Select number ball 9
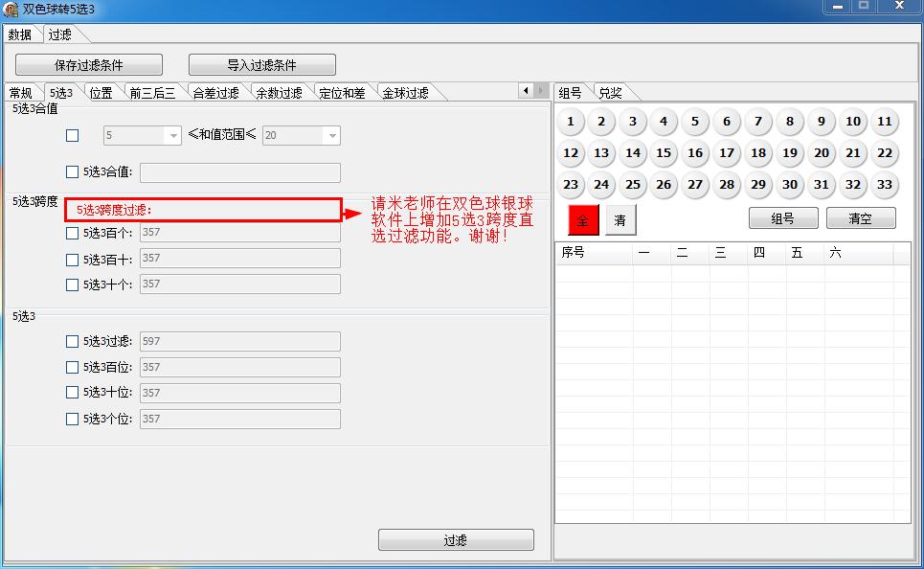924x569 pixels. (822, 122)
